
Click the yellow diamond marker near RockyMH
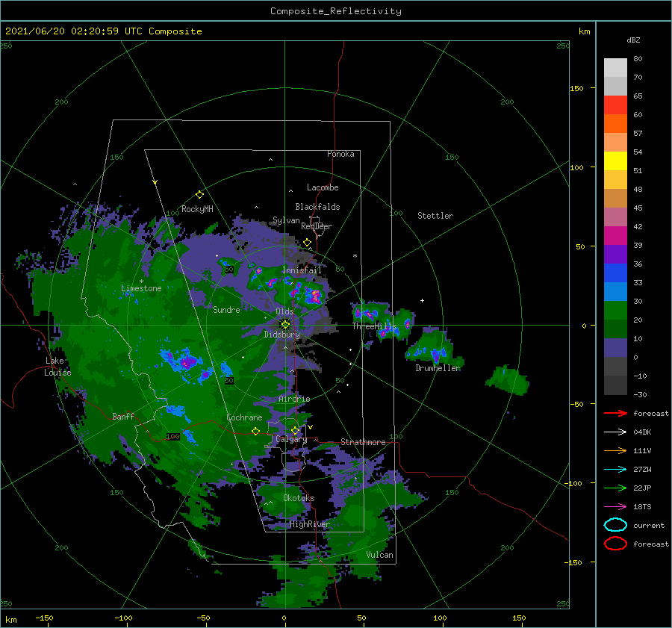pyautogui.click(x=199, y=195)
